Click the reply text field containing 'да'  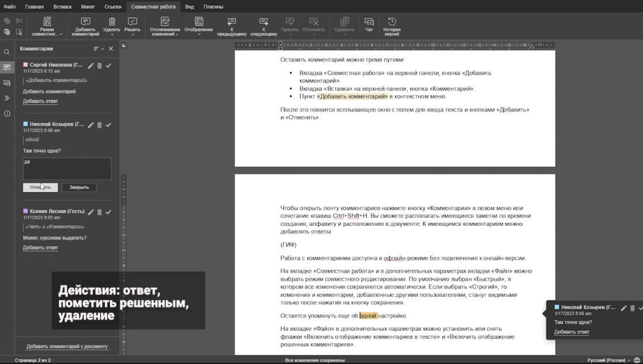tap(67, 168)
